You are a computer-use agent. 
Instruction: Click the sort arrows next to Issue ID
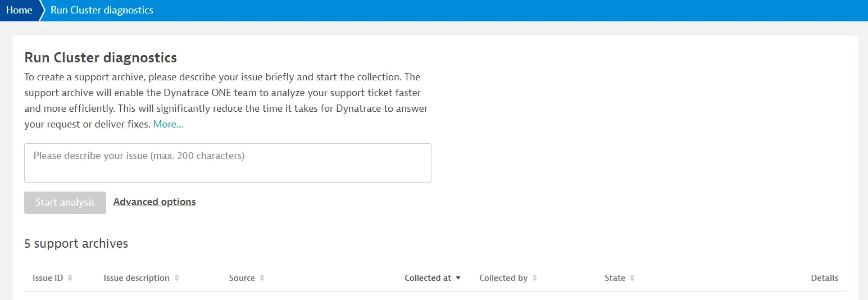click(70, 278)
